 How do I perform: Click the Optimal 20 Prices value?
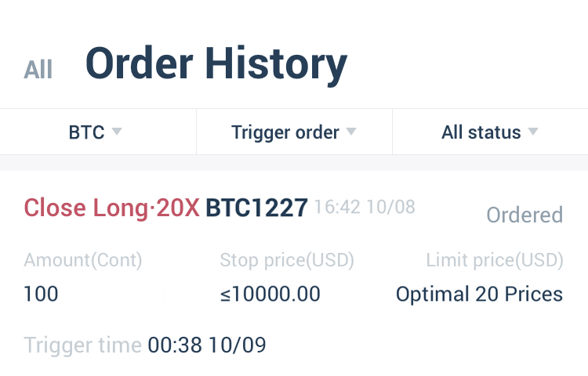(480, 295)
